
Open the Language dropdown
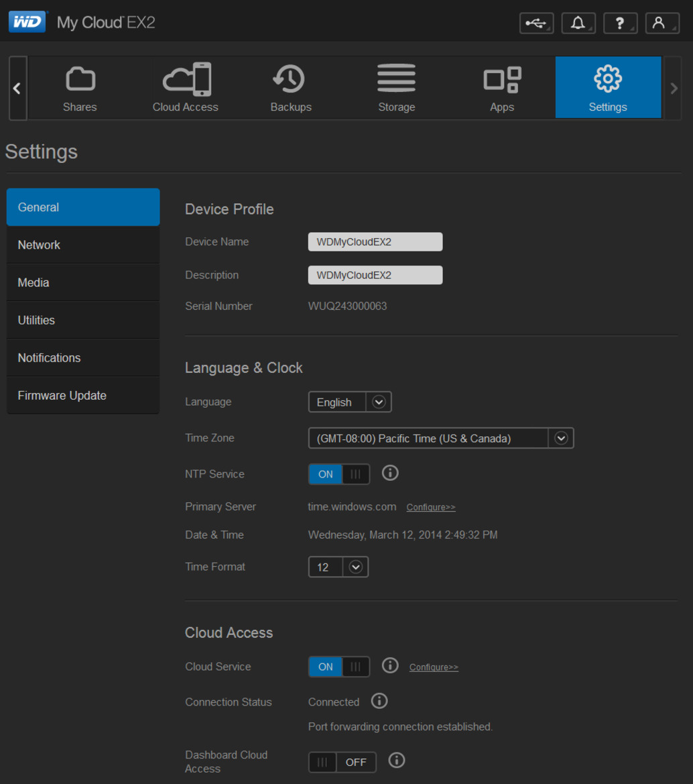pos(350,402)
